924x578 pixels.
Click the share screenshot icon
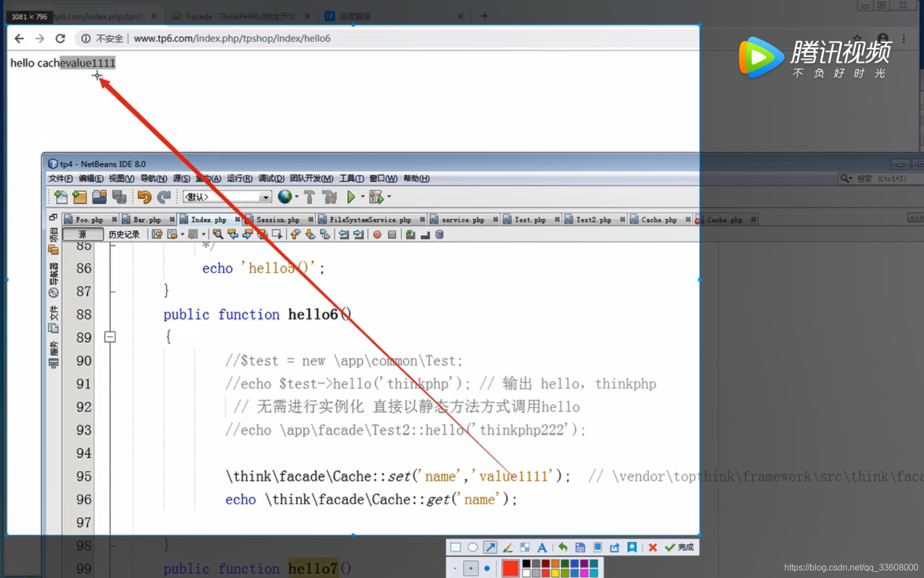615,547
